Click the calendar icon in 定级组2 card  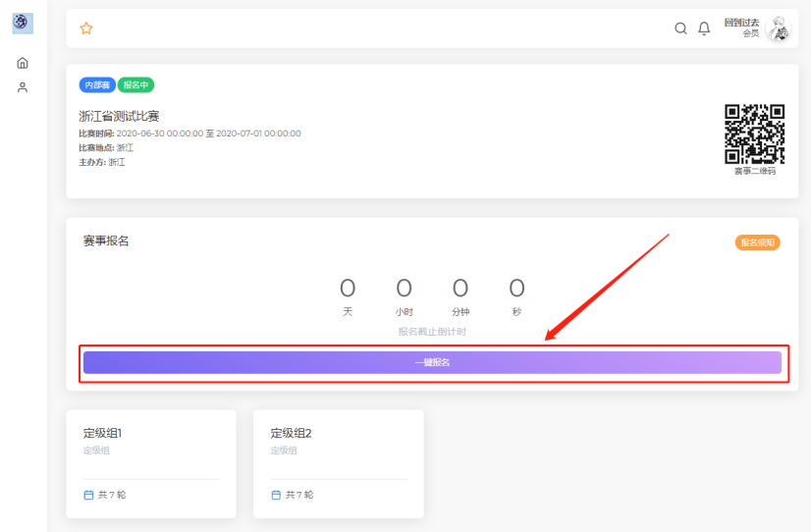pos(276,495)
